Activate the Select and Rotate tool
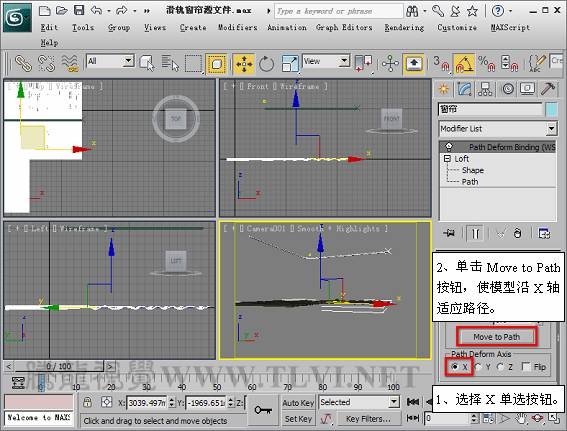The width and height of the screenshot is (567, 431). (267, 64)
